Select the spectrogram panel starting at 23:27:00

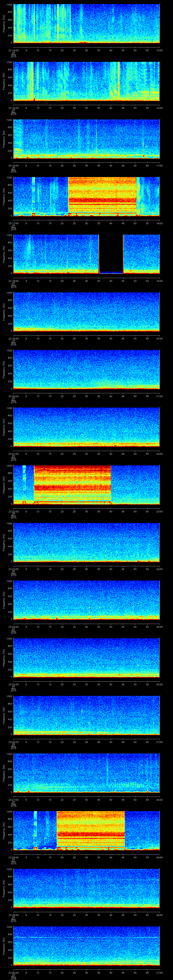[86, 773]
